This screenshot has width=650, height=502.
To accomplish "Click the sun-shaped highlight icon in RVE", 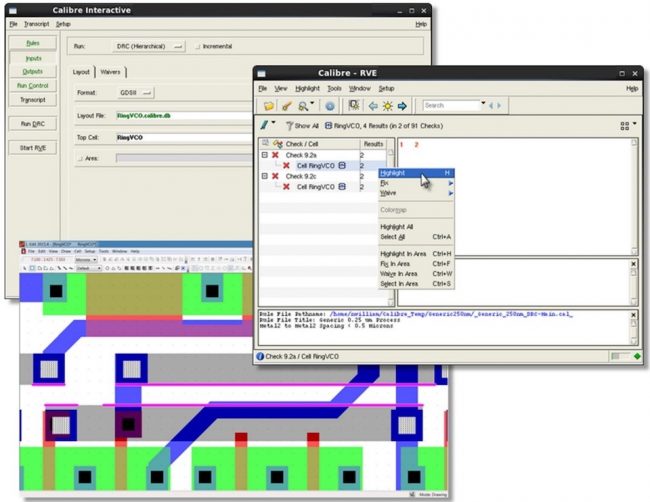I will click(388, 106).
